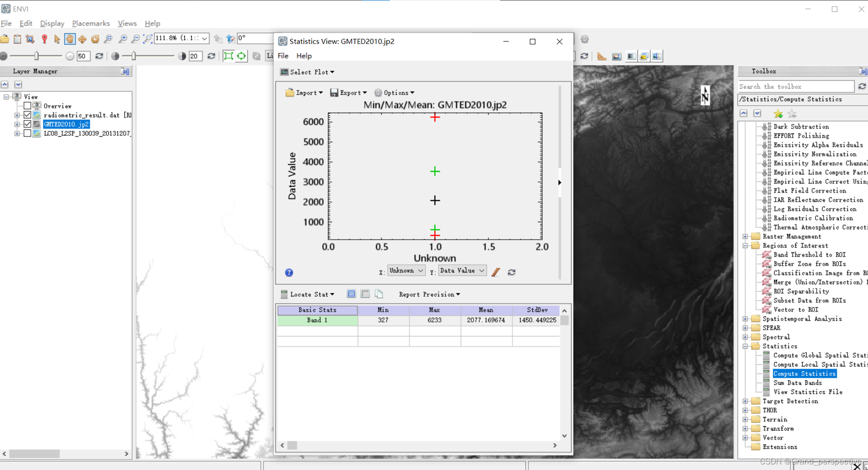Click the chip-from-display crop icon
Viewport: 868px width, 470px height.
tap(30, 39)
